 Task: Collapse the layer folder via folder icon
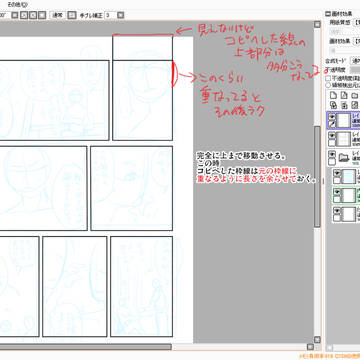point(344,158)
